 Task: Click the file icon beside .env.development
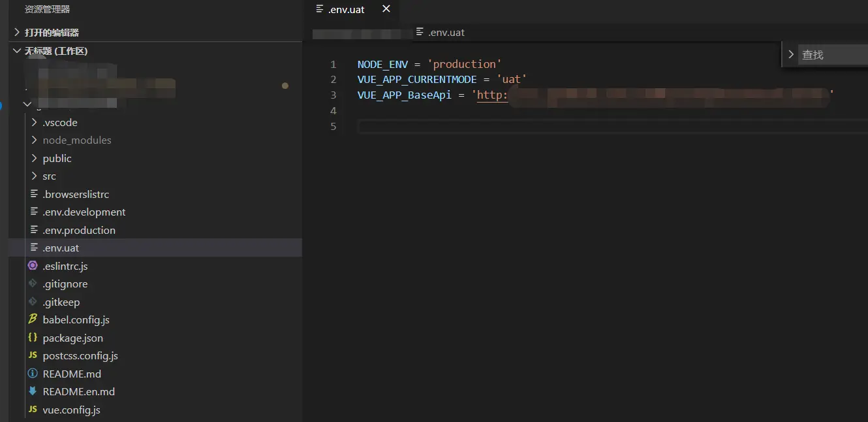click(x=34, y=212)
